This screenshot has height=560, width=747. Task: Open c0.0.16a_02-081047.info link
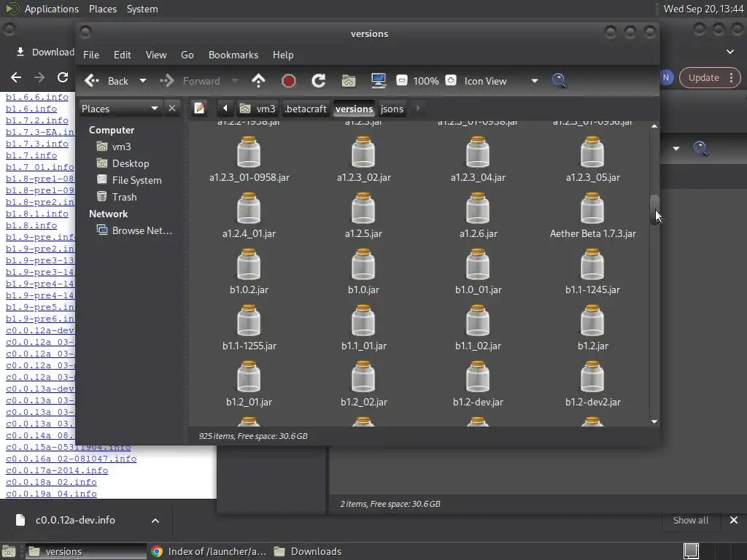point(71,459)
